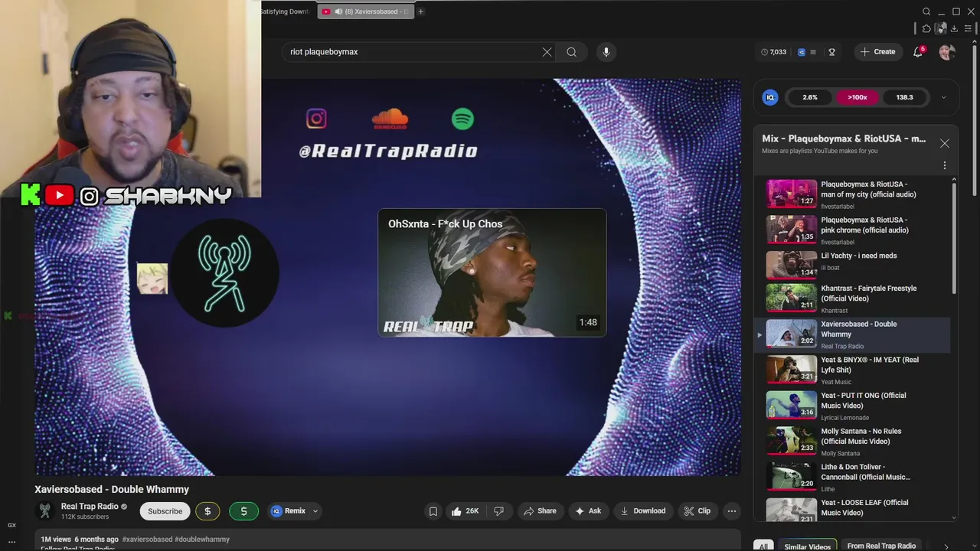Play Lithe & Don Toliver Cannonball
The height and width of the screenshot is (551, 980).
[x=857, y=477]
